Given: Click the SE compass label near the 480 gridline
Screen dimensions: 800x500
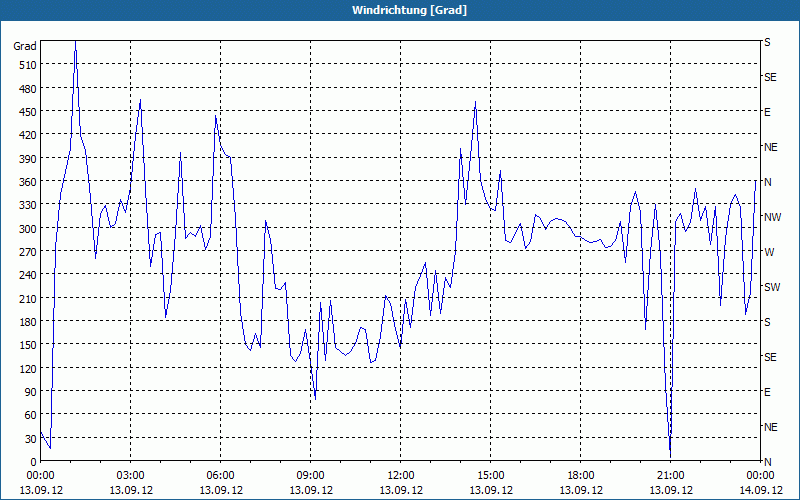Looking at the screenshot, I should (770, 78).
